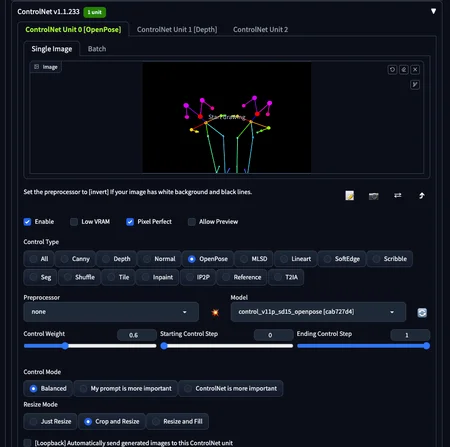Open the Batch tab
This screenshot has width=450, height=447.
(x=97, y=49)
